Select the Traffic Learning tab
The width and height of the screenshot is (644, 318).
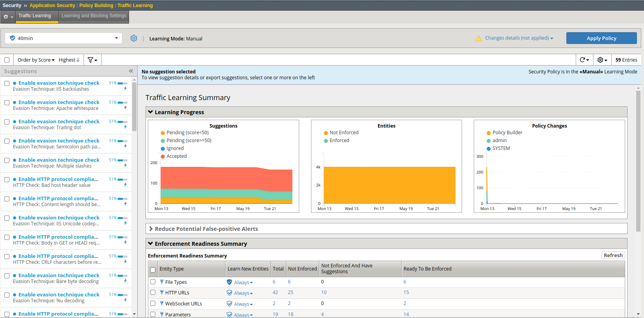[35, 16]
